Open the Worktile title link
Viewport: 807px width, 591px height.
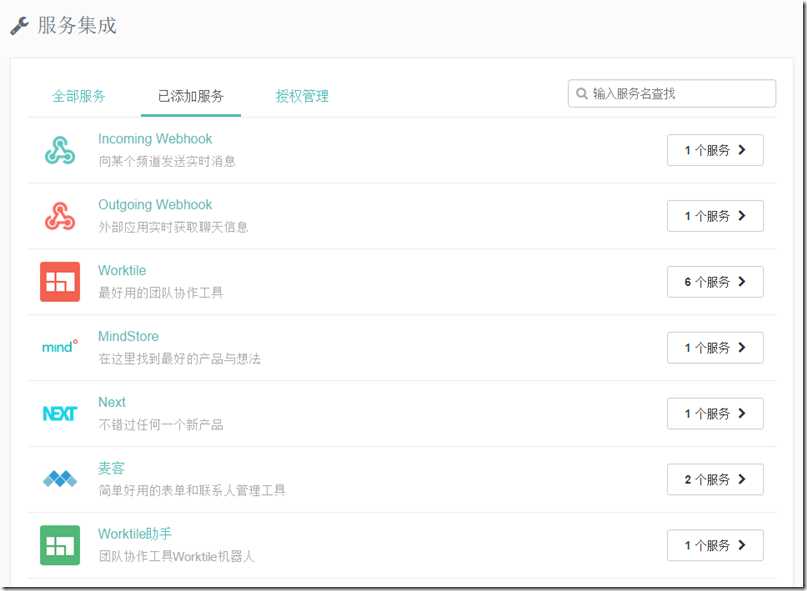(x=122, y=271)
